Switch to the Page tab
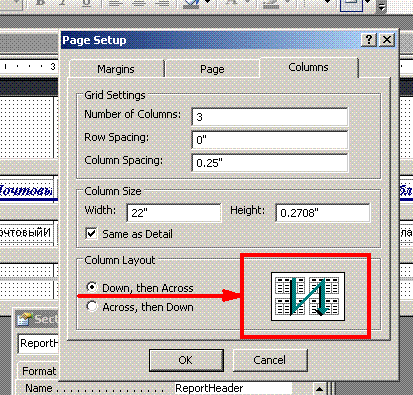 click(x=212, y=69)
